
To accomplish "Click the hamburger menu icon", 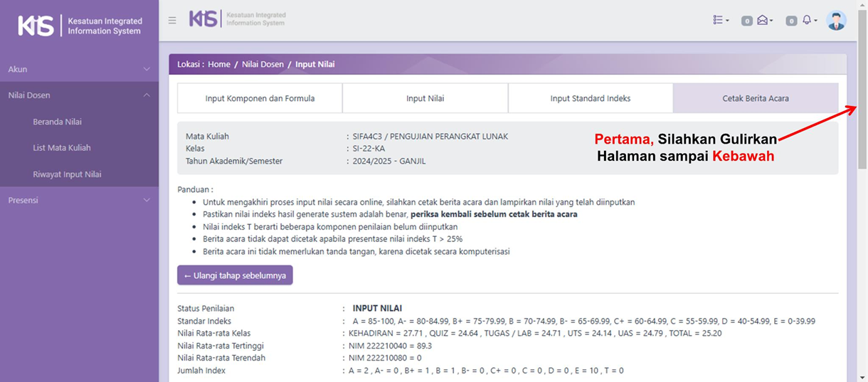I will point(172,21).
